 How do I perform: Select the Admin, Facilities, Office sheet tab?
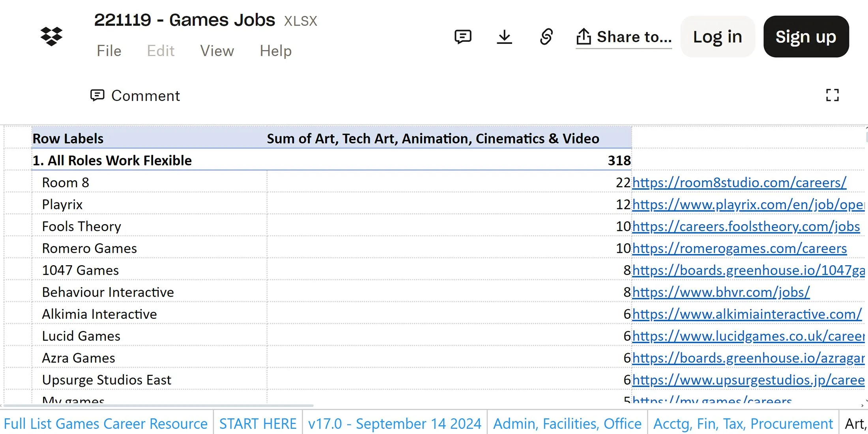pyautogui.click(x=567, y=423)
